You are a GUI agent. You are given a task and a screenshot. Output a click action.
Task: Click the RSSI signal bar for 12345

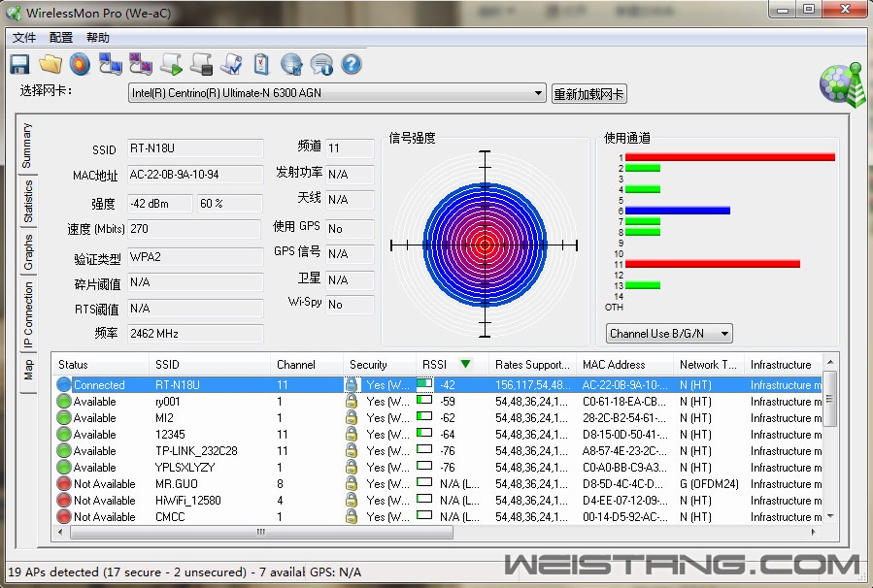pyautogui.click(x=424, y=432)
